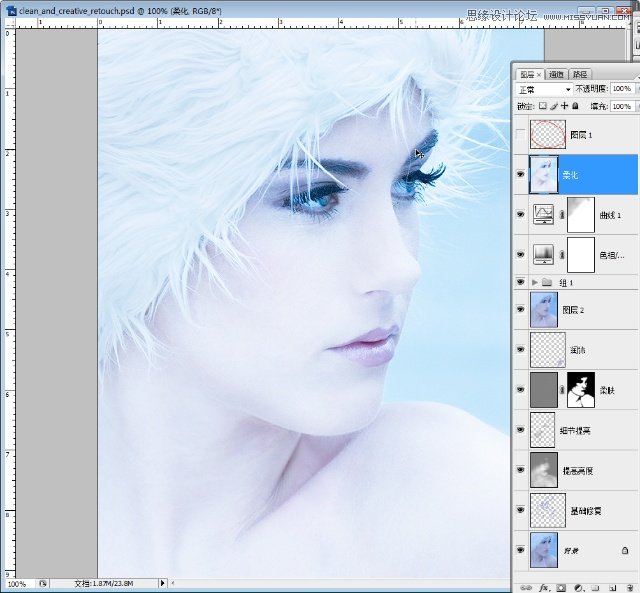Click the lock transparent pixels icon
The image size is (640, 593).
[542, 106]
